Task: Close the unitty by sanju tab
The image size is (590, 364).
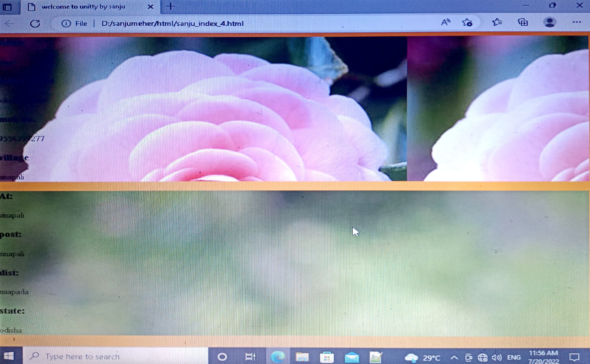Action: coord(150,7)
